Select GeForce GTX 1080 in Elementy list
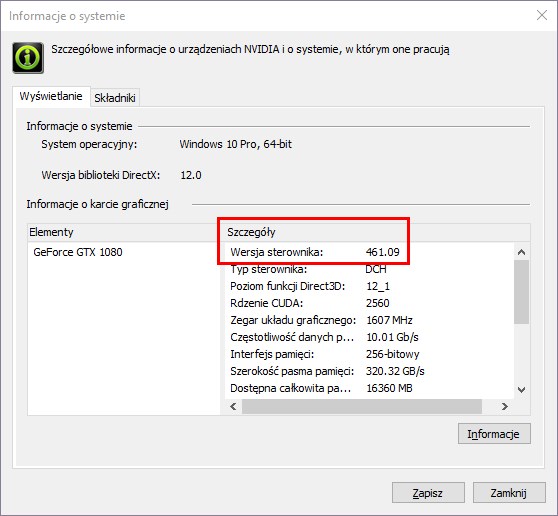This screenshot has width=558, height=516. point(78,252)
